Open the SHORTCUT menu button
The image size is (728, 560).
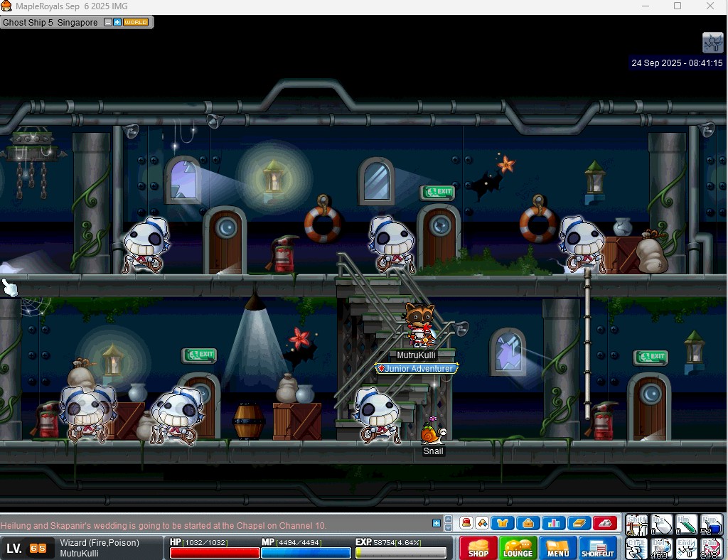pyautogui.click(x=597, y=548)
